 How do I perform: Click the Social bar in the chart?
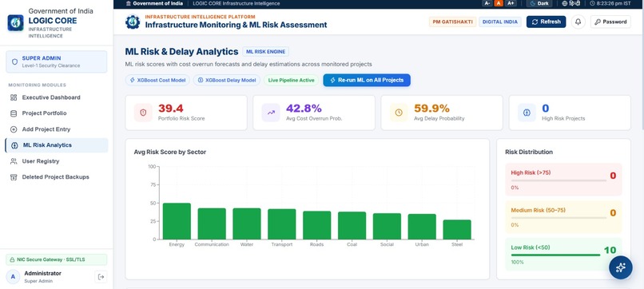pyautogui.click(x=387, y=226)
